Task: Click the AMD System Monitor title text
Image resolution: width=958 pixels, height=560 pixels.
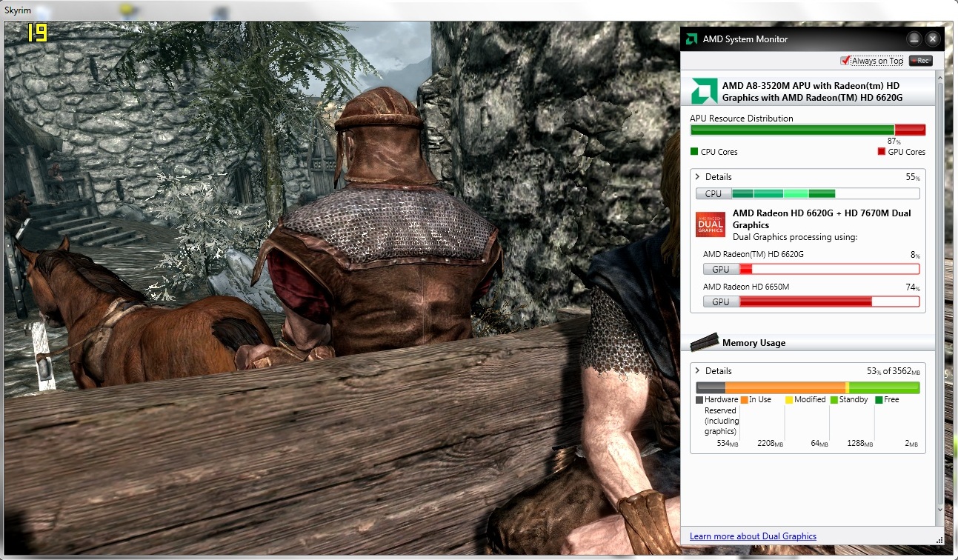Action: [745, 39]
